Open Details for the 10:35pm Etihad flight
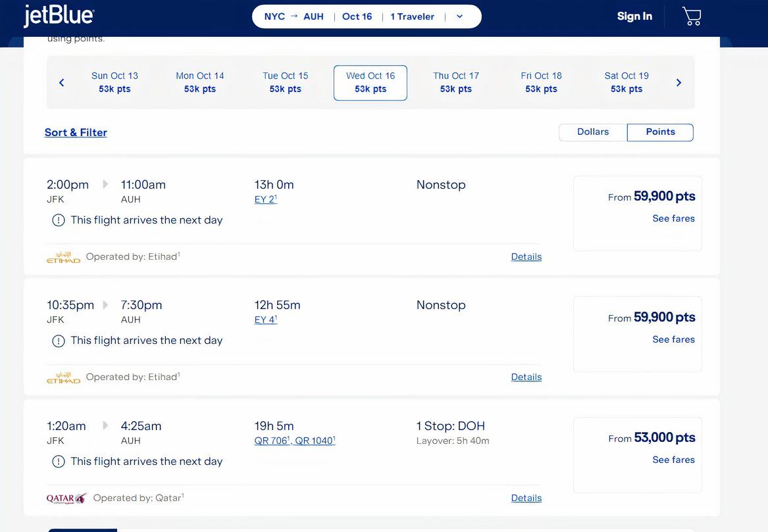Screen dimensions: 768x532 (526, 377)
